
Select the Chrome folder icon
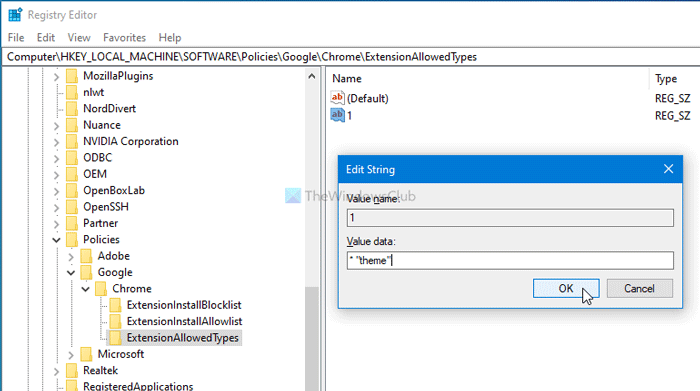pos(101,289)
